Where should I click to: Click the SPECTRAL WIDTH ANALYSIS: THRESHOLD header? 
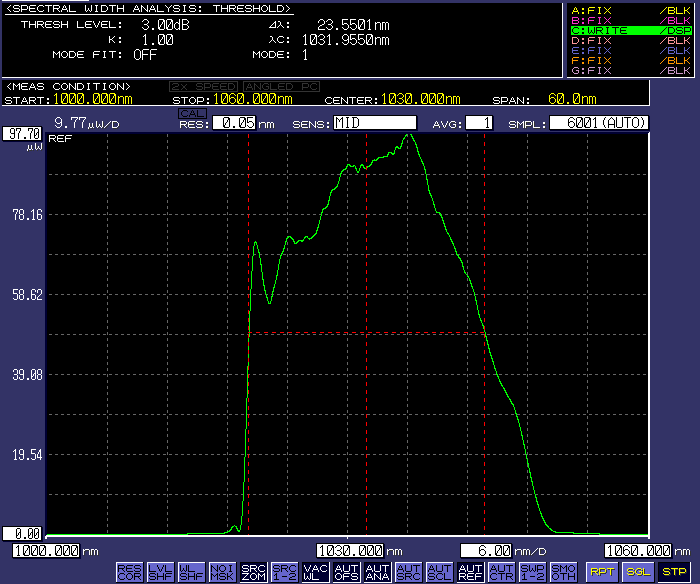click(148, 8)
